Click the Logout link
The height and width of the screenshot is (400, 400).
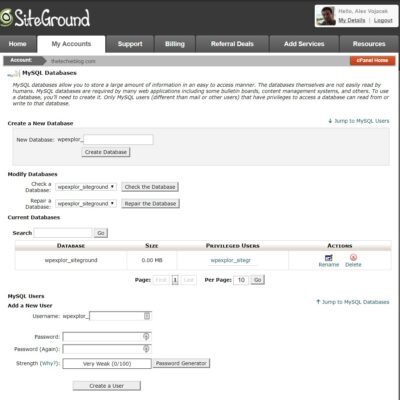(x=383, y=20)
